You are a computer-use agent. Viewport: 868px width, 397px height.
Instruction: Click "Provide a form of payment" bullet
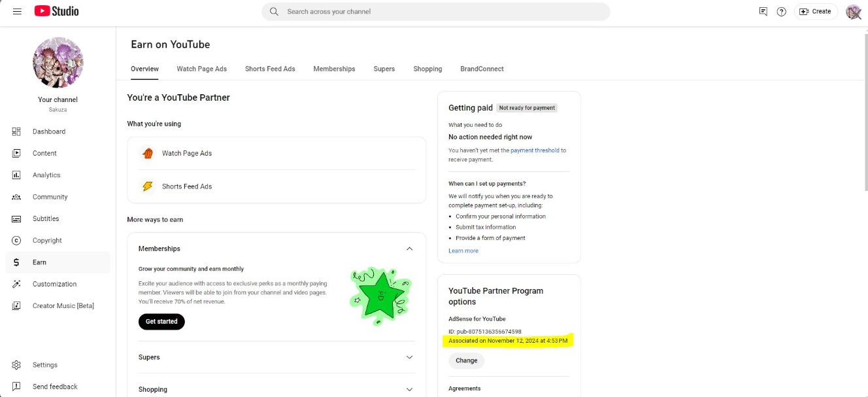coord(490,238)
